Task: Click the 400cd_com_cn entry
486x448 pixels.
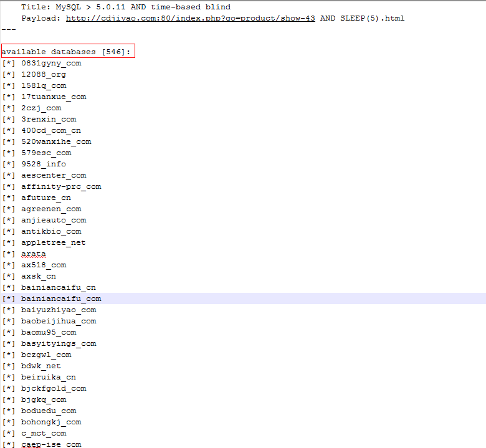Action: (x=51, y=130)
